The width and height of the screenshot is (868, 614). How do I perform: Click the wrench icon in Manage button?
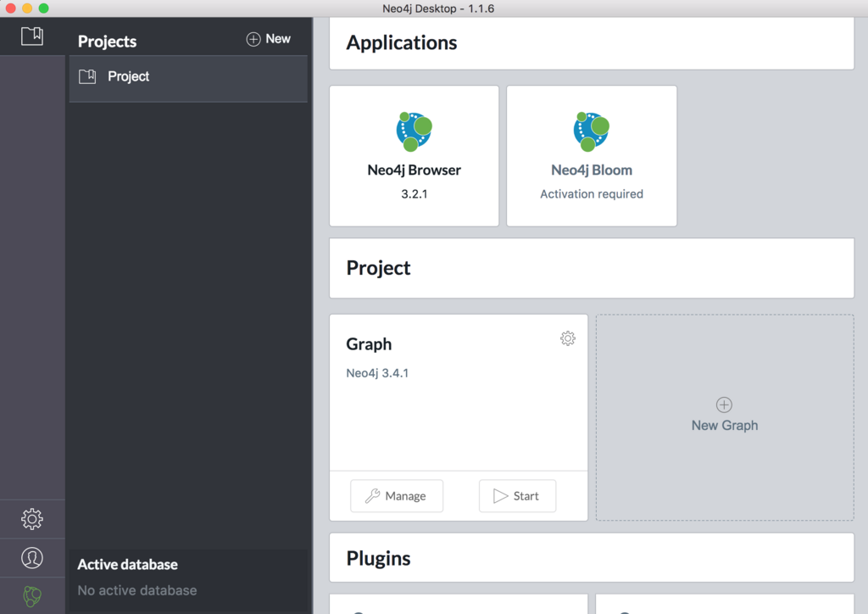pos(373,495)
